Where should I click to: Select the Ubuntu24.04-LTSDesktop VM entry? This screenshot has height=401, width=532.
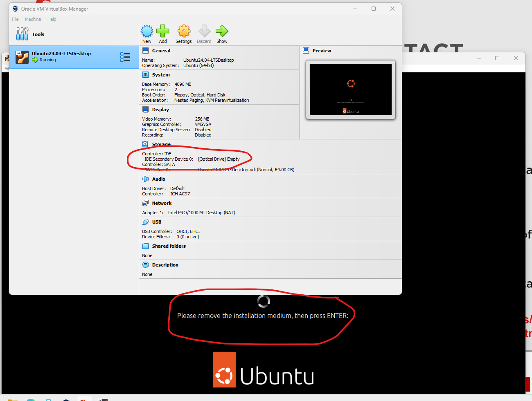pyautogui.click(x=61, y=57)
